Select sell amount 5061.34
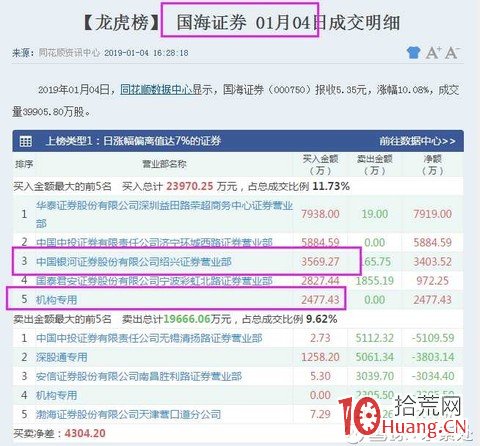Screen dimensions: 480x446 375,357
